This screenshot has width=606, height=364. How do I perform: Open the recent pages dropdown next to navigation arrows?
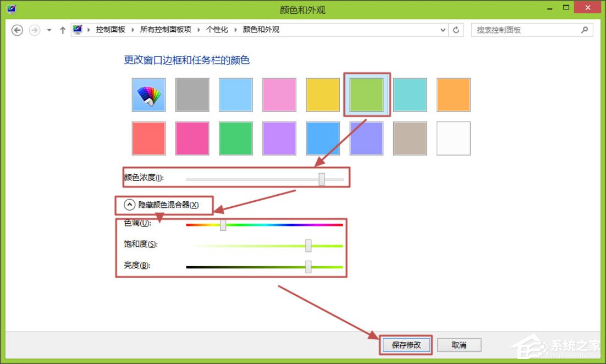click(x=49, y=30)
